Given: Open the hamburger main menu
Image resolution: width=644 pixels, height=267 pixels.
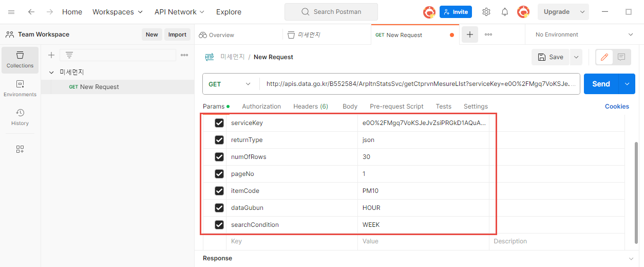Looking at the screenshot, I should pos(11,12).
